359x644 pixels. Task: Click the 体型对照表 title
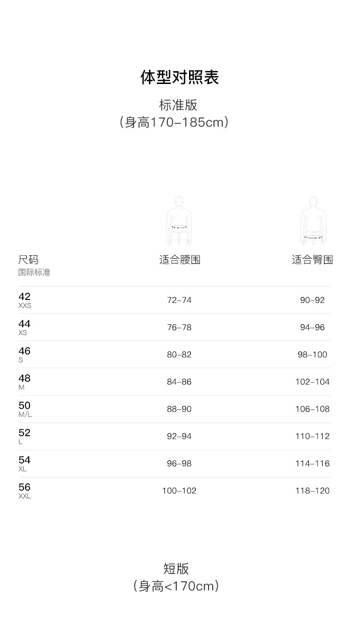pyautogui.click(x=179, y=77)
